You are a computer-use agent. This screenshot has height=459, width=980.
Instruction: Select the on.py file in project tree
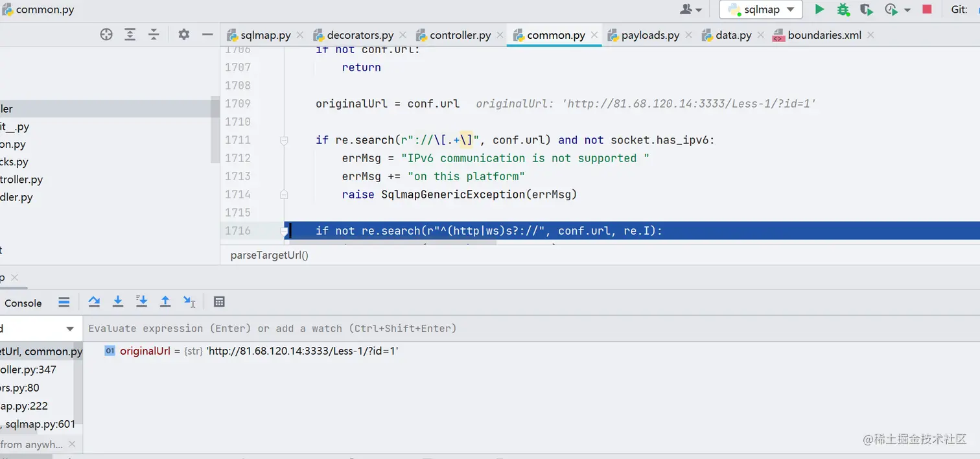pos(13,145)
